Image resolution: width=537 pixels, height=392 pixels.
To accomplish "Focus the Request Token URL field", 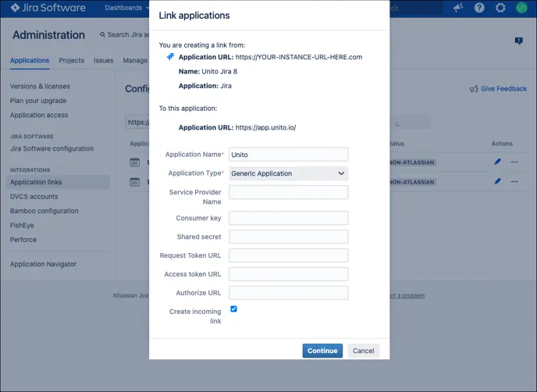I will [288, 255].
